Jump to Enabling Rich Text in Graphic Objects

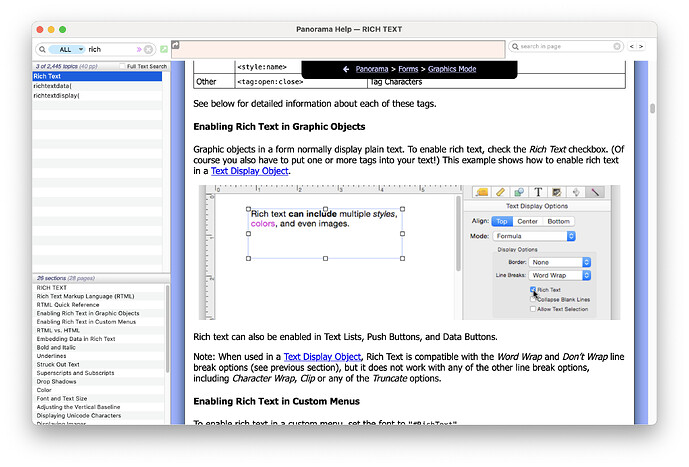[88, 314]
